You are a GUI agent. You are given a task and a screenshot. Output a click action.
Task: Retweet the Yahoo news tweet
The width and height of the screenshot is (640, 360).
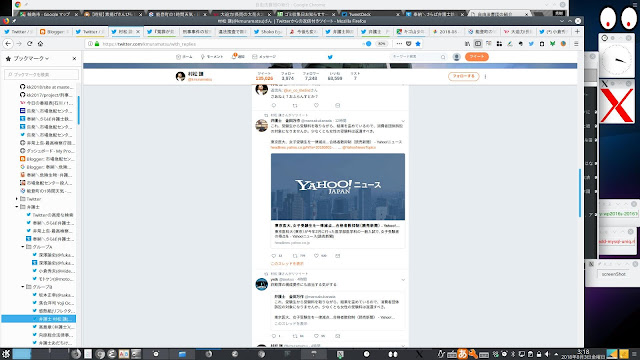(295, 256)
